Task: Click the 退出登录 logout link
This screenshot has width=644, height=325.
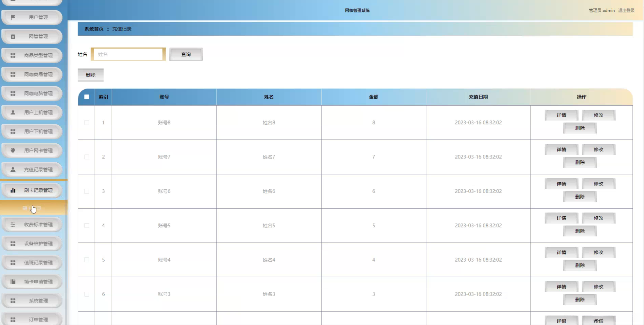Action: pos(626,10)
